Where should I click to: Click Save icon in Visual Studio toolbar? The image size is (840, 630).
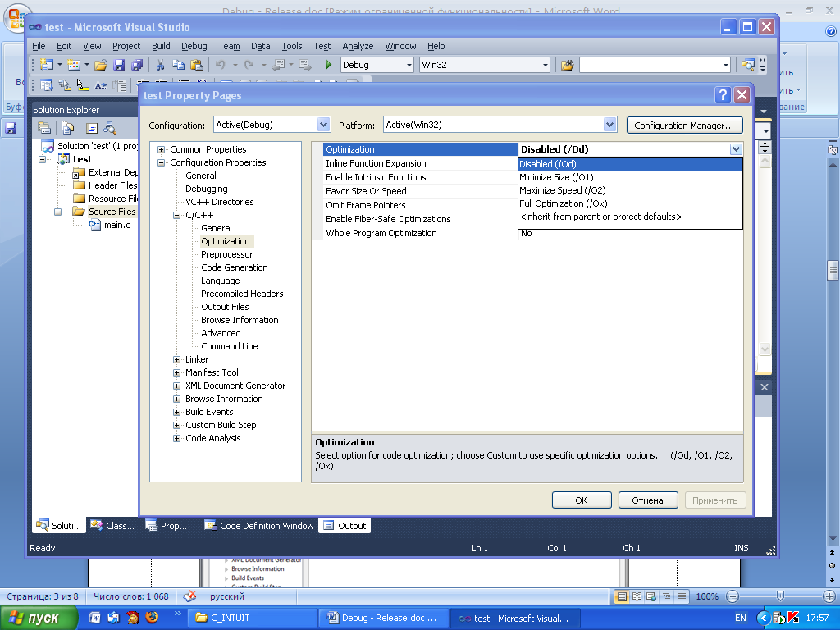click(x=119, y=65)
